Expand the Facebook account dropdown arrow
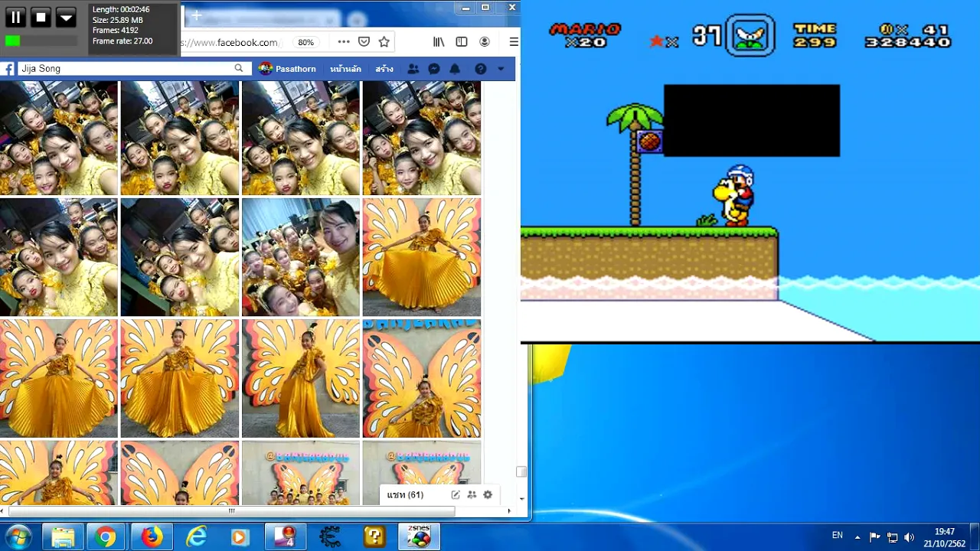980x551 pixels. pyautogui.click(x=501, y=69)
